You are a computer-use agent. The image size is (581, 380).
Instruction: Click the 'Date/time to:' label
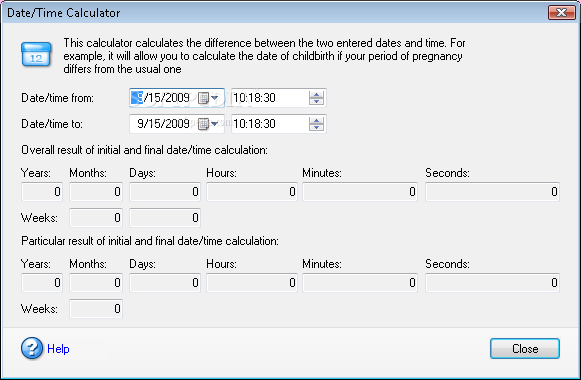(x=52, y=124)
